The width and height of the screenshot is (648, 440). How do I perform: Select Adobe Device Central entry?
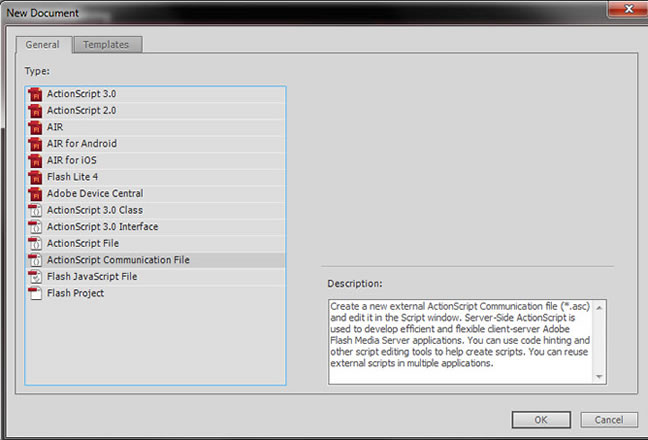[155, 194]
